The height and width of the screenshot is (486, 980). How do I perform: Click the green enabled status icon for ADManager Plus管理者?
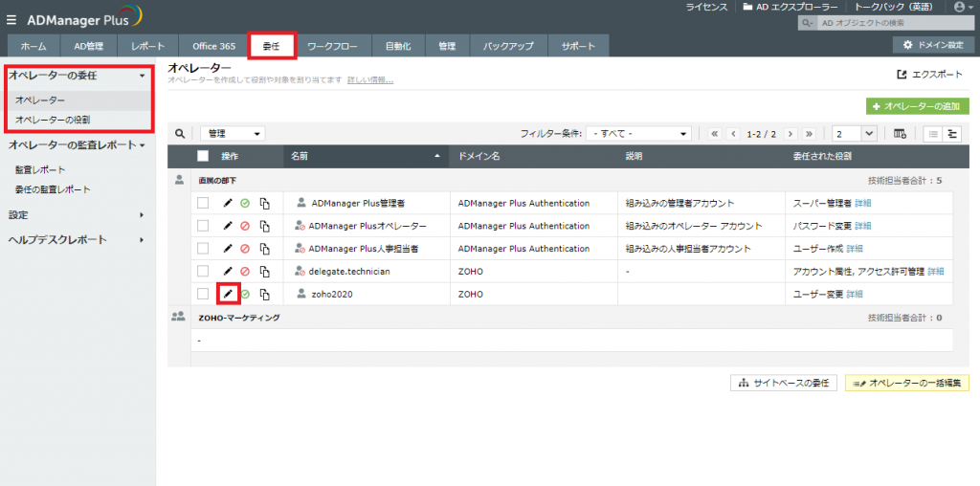point(245,203)
